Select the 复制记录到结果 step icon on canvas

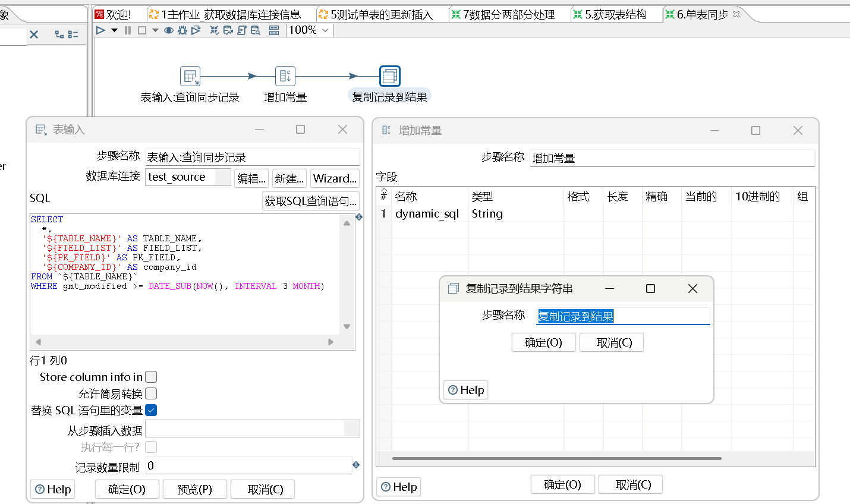pyautogui.click(x=390, y=76)
